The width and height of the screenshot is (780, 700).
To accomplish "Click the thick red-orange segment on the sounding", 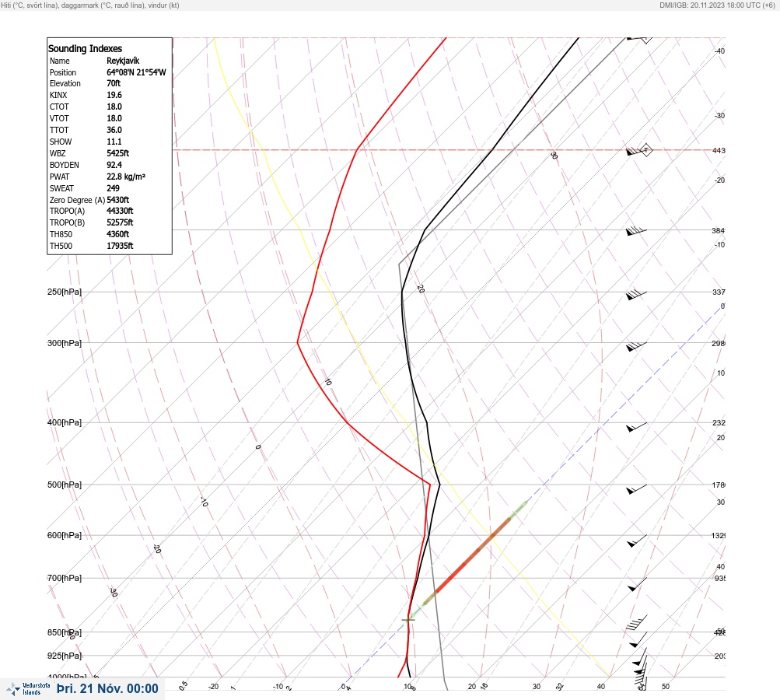I will point(472,556).
